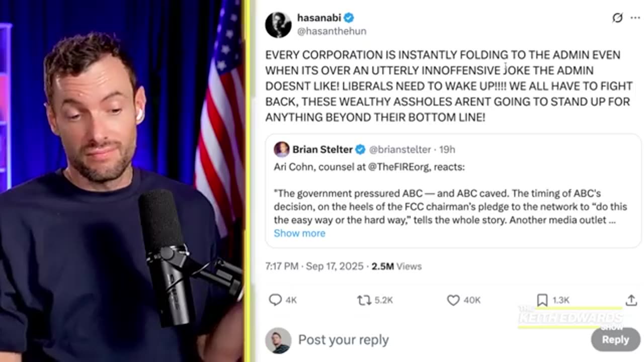Click the @brianstelter handle link

(400, 149)
